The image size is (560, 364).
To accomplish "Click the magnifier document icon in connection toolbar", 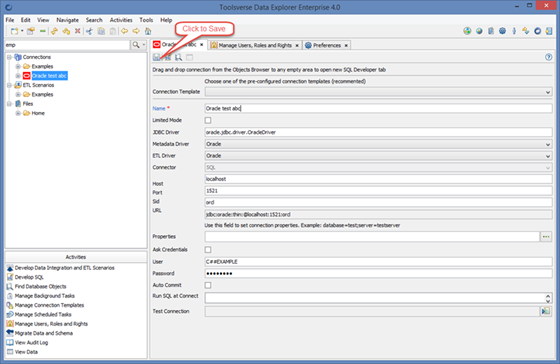I will click(x=179, y=57).
